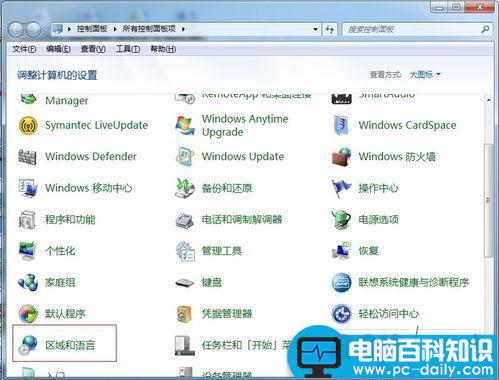499x380 pixels.
Task: Open the 操作中心 flag icon
Action: (341, 188)
